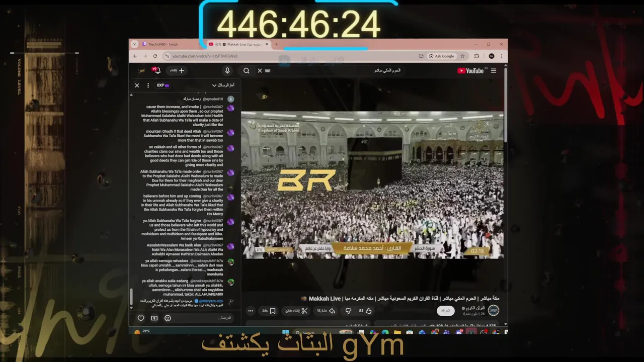Open the YouTube notifications bell
This screenshot has height=362, width=644.
(x=156, y=70)
